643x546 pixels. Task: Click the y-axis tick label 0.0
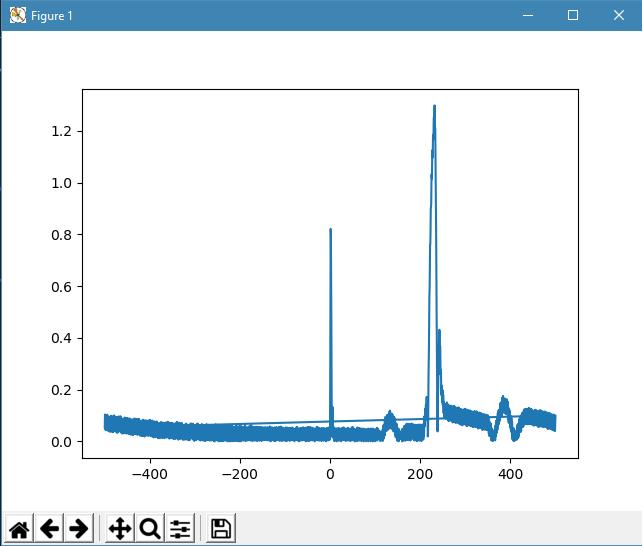coord(62,442)
